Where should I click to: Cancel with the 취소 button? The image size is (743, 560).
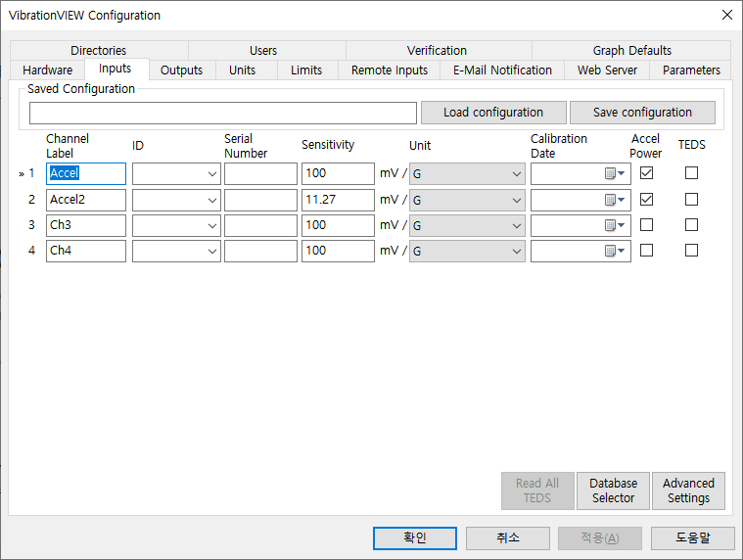coord(508,537)
